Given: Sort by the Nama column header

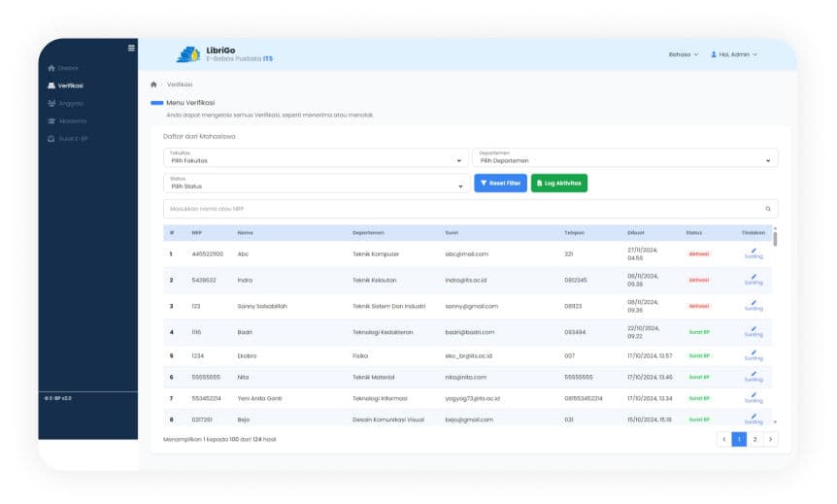Looking at the screenshot, I should pos(245,233).
